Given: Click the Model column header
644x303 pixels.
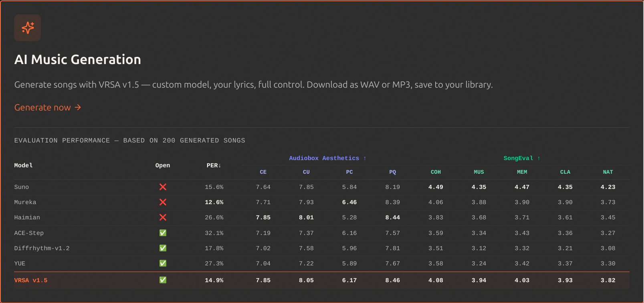Looking at the screenshot, I should click(24, 165).
